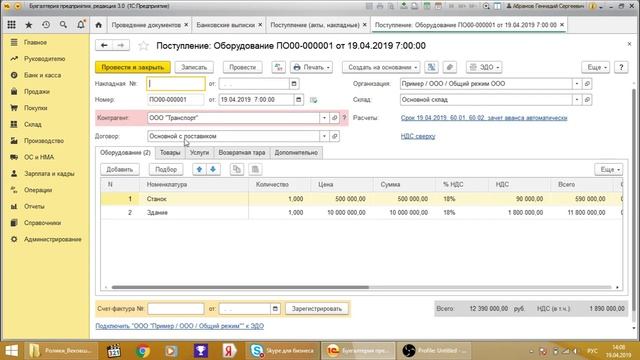Open the ЭДО dropdown menu
Viewport: 640px width, 360px height.
[484, 67]
